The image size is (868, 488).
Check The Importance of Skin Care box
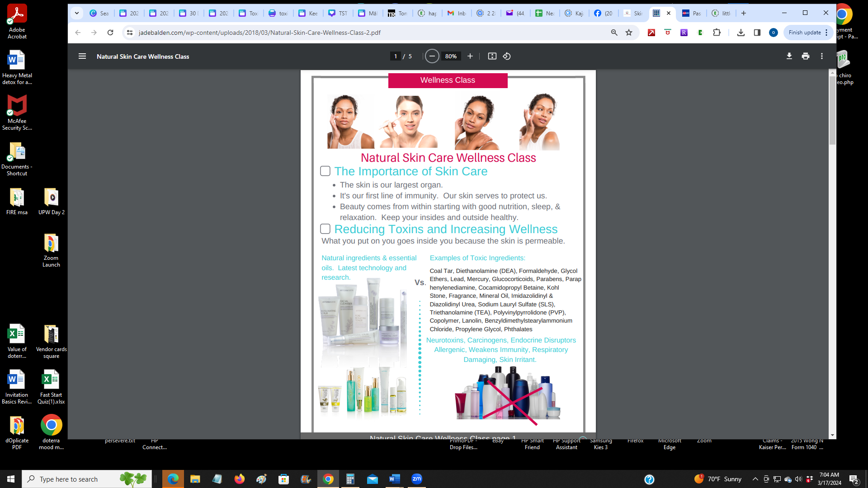(325, 171)
